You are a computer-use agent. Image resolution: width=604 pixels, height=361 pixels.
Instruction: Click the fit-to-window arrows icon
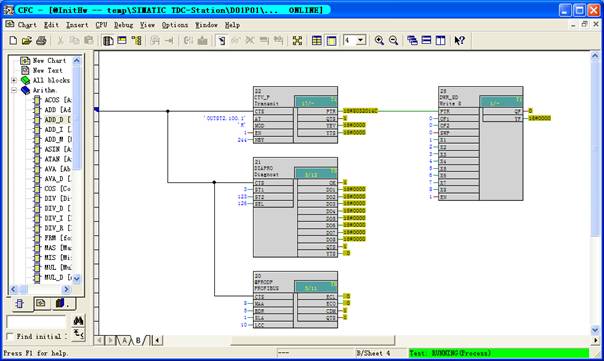pyautogui.click(x=297, y=40)
